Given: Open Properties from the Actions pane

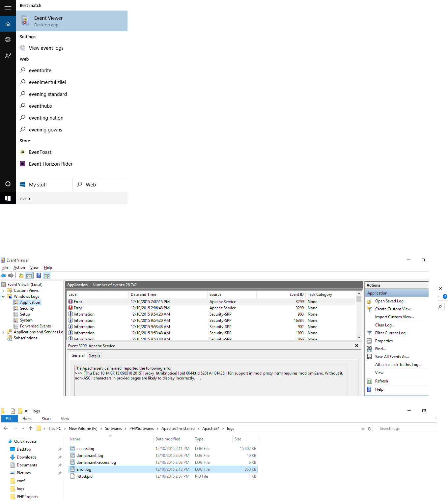Looking at the screenshot, I should tap(383, 341).
